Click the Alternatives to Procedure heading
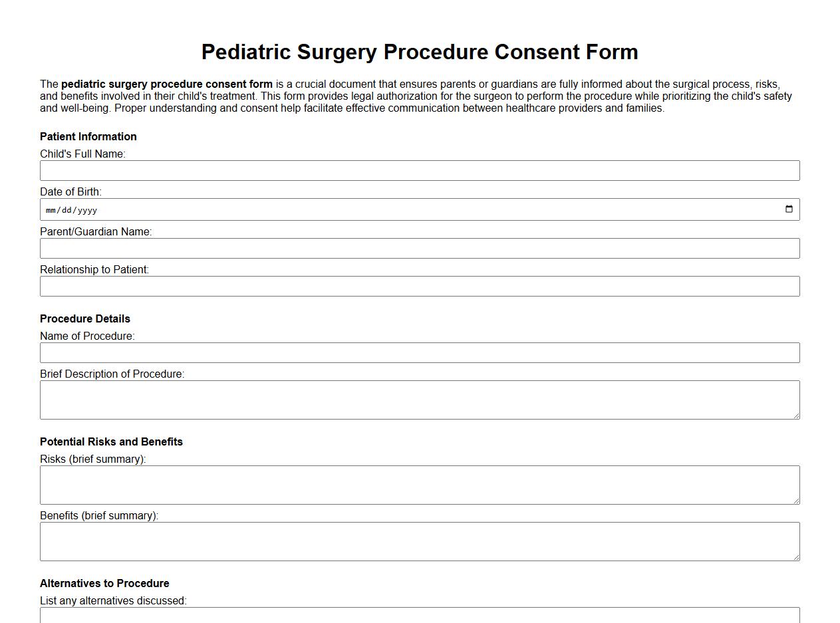This screenshot has height=623, width=840. [x=104, y=583]
